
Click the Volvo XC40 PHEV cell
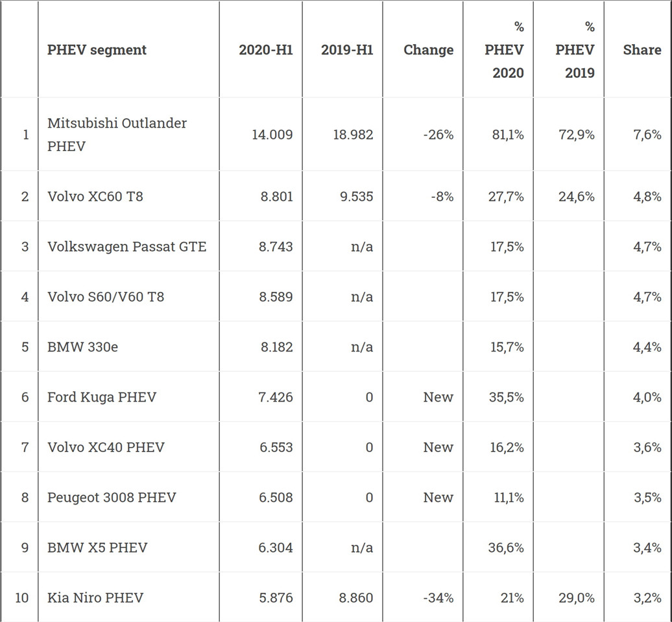click(x=106, y=447)
